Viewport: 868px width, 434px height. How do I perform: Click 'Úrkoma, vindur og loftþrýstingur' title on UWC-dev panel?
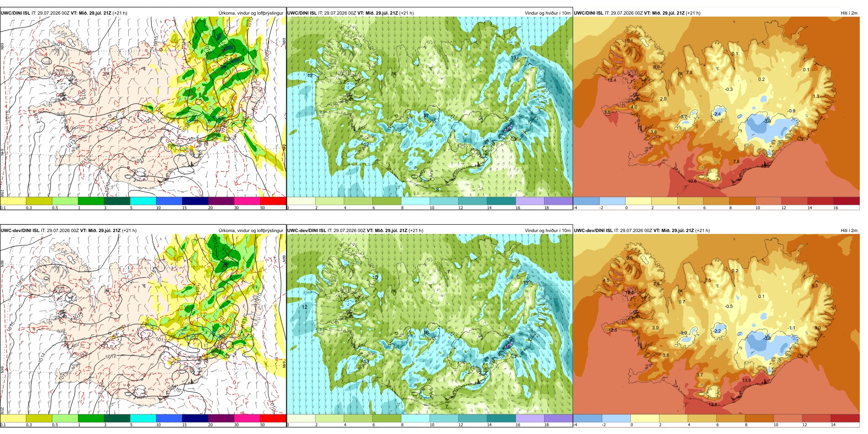pos(251,231)
